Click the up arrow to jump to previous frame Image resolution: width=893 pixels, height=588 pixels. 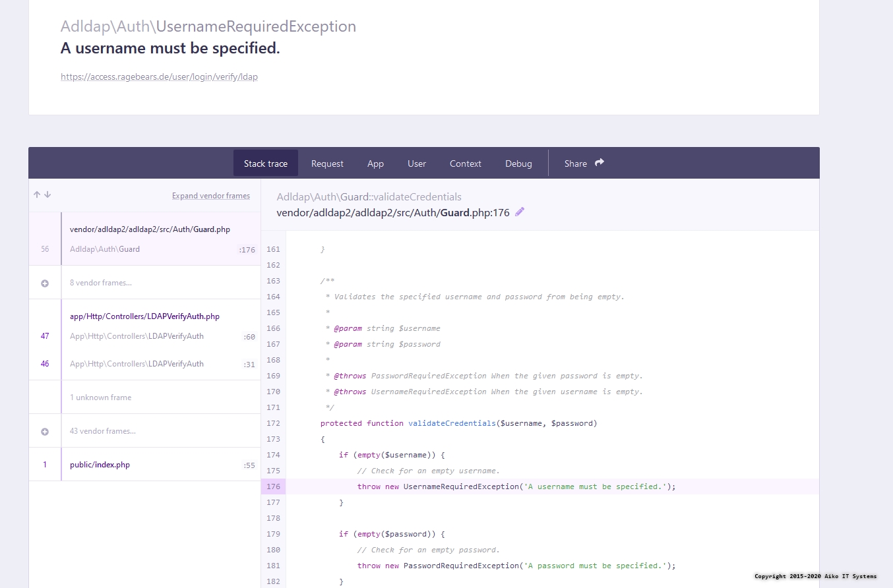(37, 194)
